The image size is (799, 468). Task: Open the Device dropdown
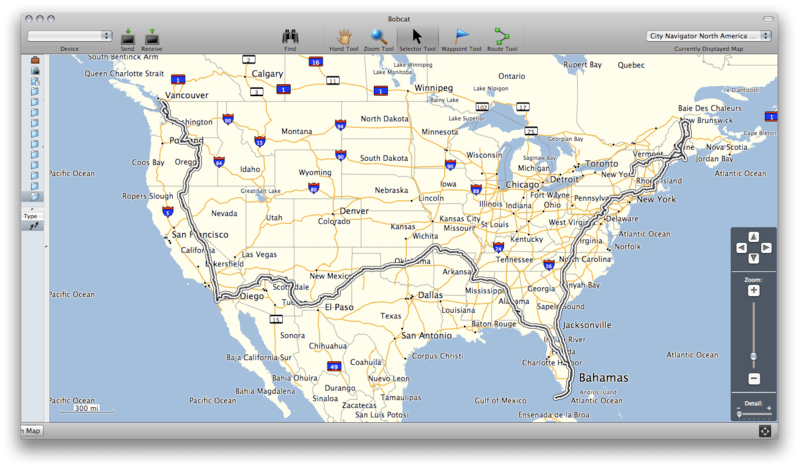[70, 36]
